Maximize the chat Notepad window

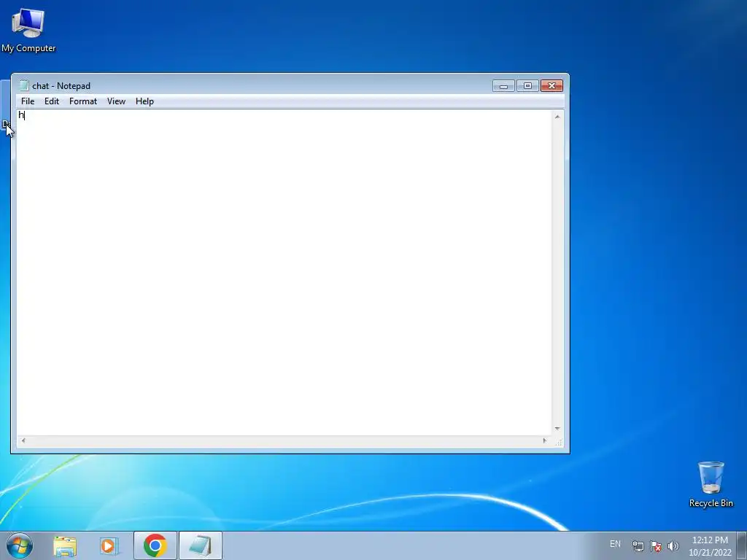[x=527, y=86]
